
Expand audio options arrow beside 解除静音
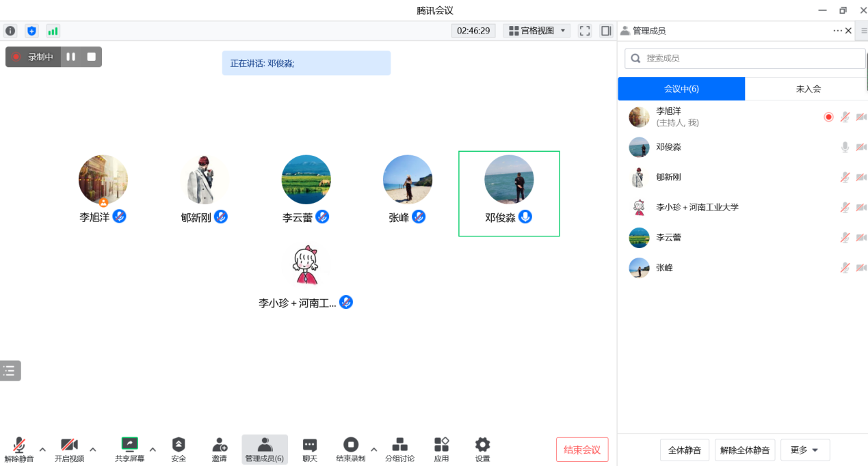(42, 449)
